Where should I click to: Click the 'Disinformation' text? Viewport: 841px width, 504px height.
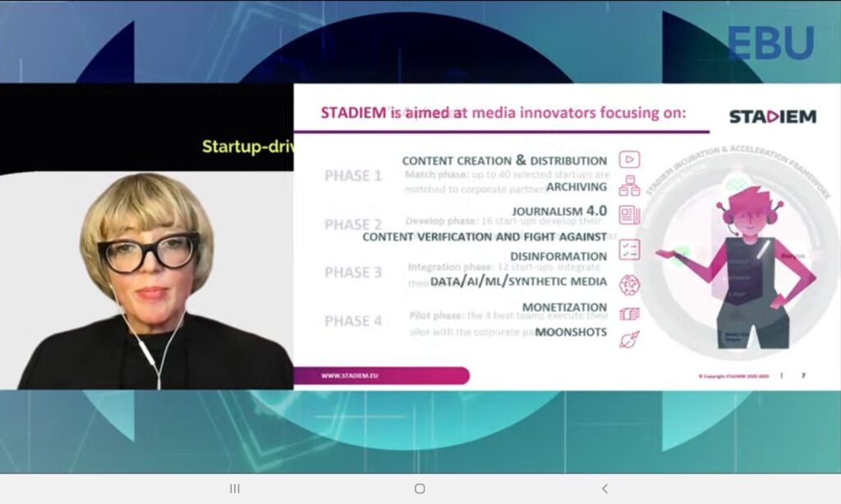[558, 257]
